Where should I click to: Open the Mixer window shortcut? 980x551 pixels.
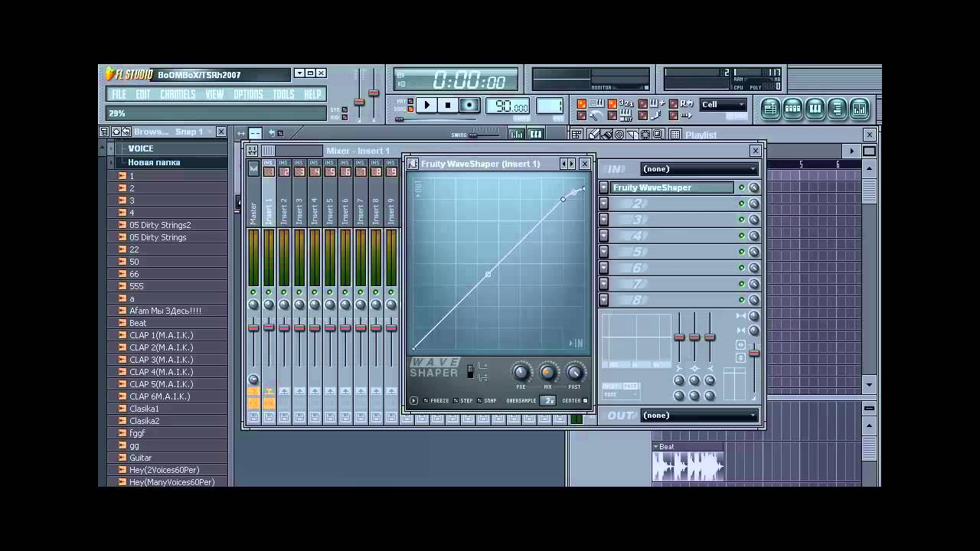coord(859,109)
